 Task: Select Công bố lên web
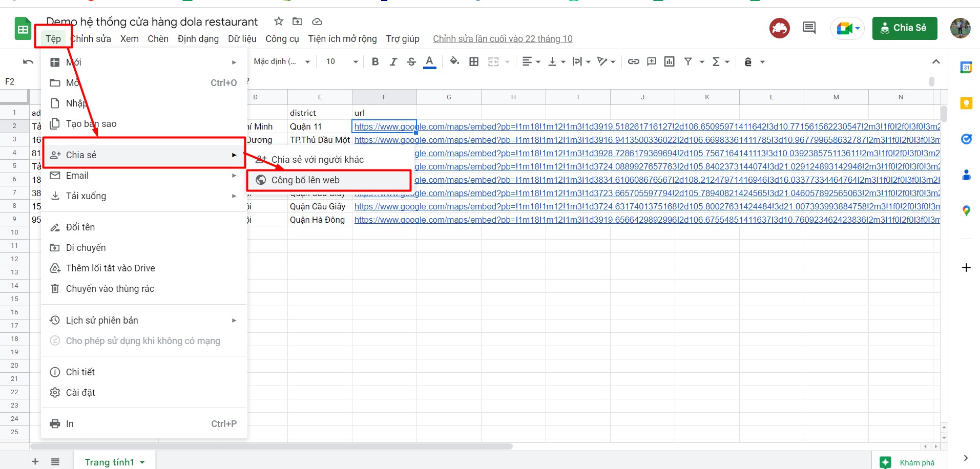[305, 180]
